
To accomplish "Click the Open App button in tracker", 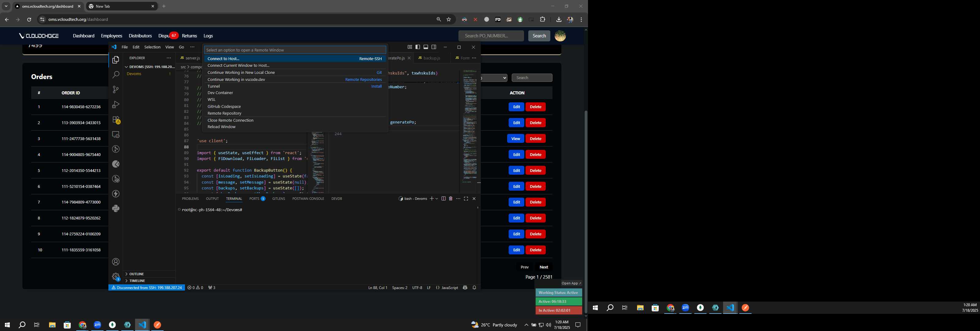I will tap(571, 283).
